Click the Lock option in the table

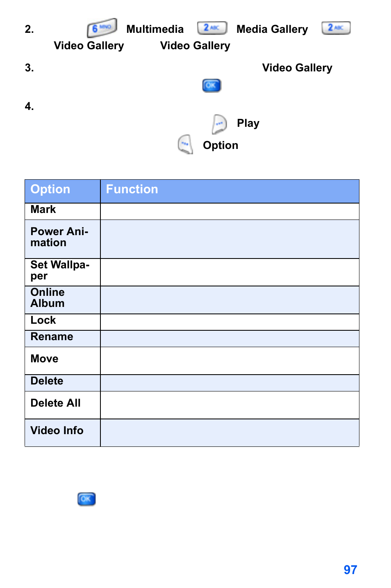point(43,320)
